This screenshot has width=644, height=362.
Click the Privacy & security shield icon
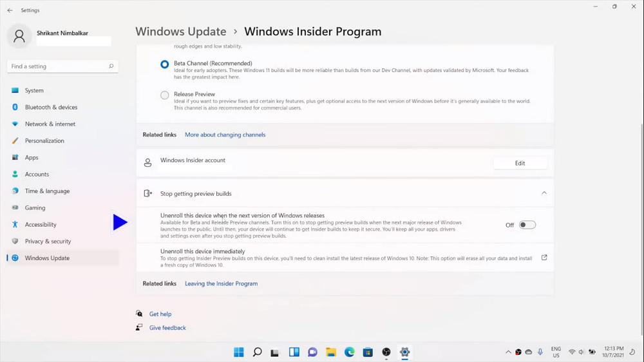(15, 241)
